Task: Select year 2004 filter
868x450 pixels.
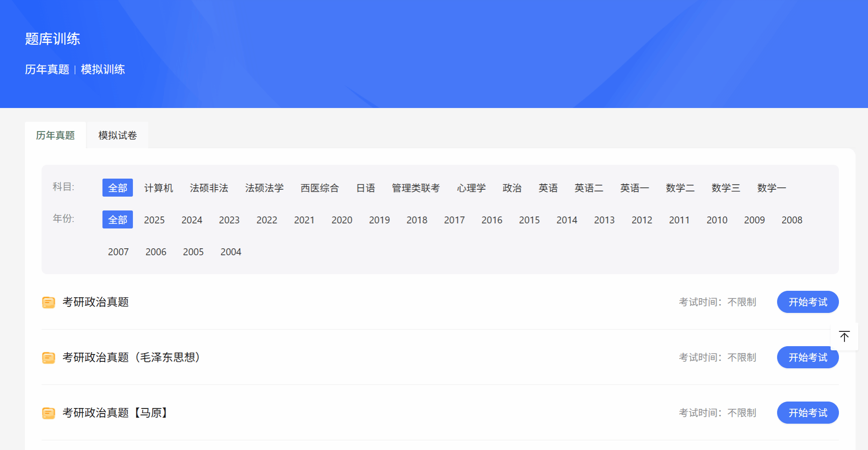Action: click(x=230, y=252)
